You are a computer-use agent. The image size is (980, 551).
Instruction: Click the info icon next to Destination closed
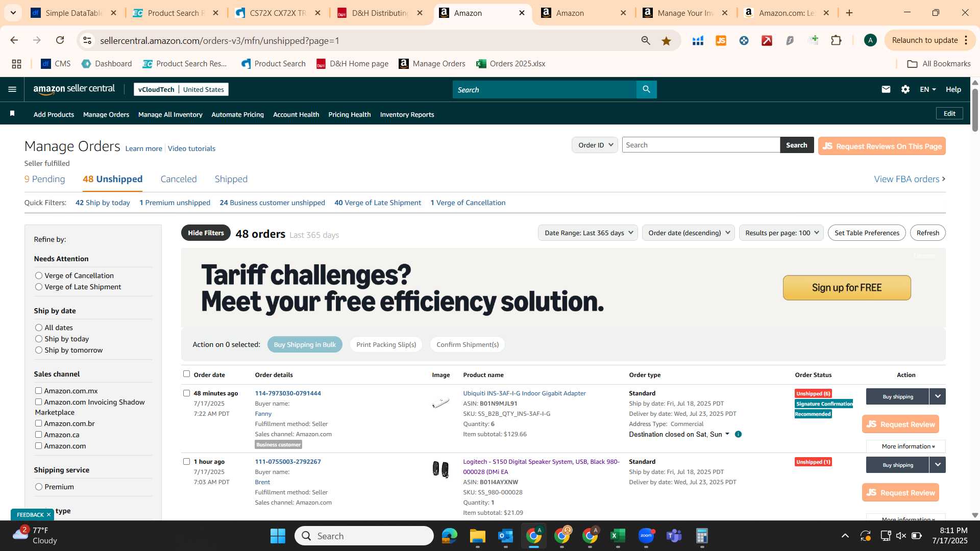(738, 434)
